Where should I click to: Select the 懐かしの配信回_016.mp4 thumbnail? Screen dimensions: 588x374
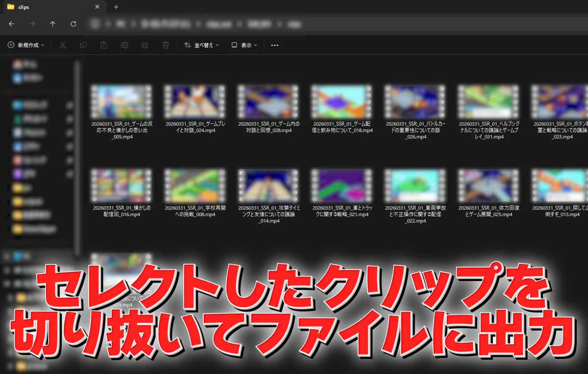pyautogui.click(x=122, y=186)
